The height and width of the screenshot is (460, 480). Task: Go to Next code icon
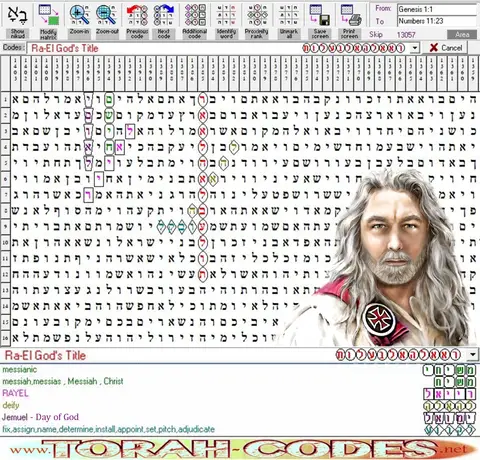click(164, 15)
